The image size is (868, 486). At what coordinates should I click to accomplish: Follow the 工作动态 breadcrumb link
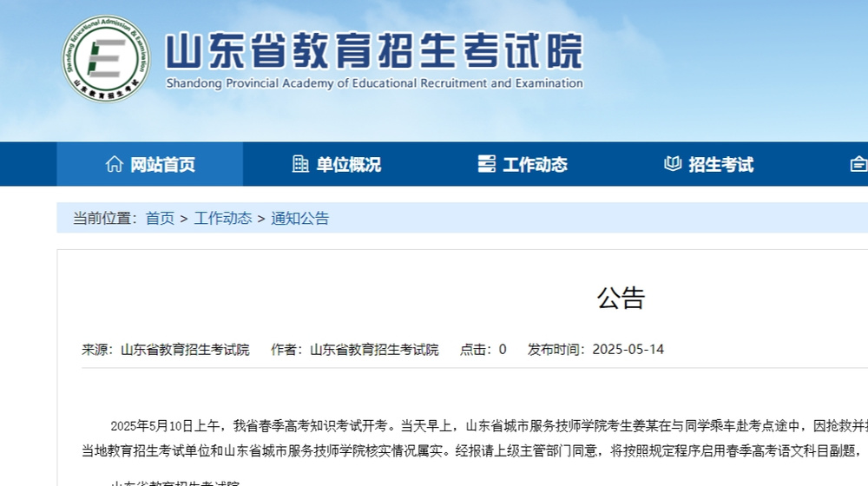222,218
